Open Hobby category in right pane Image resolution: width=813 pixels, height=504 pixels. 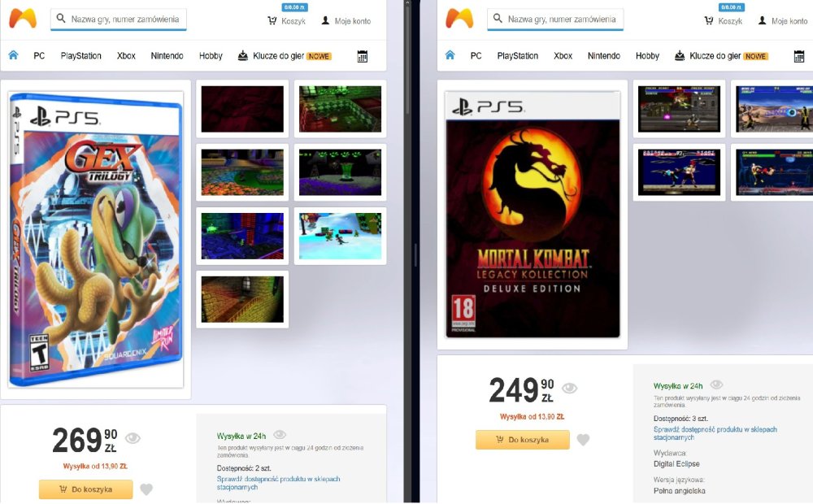coord(647,55)
